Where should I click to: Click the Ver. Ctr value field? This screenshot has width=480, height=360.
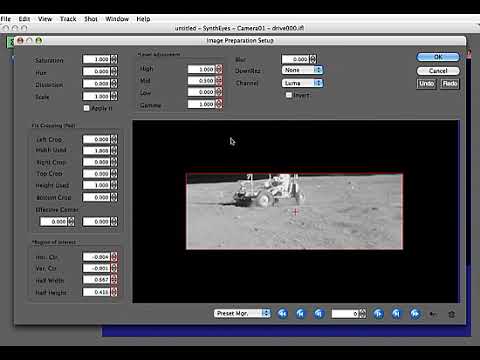(x=97, y=268)
